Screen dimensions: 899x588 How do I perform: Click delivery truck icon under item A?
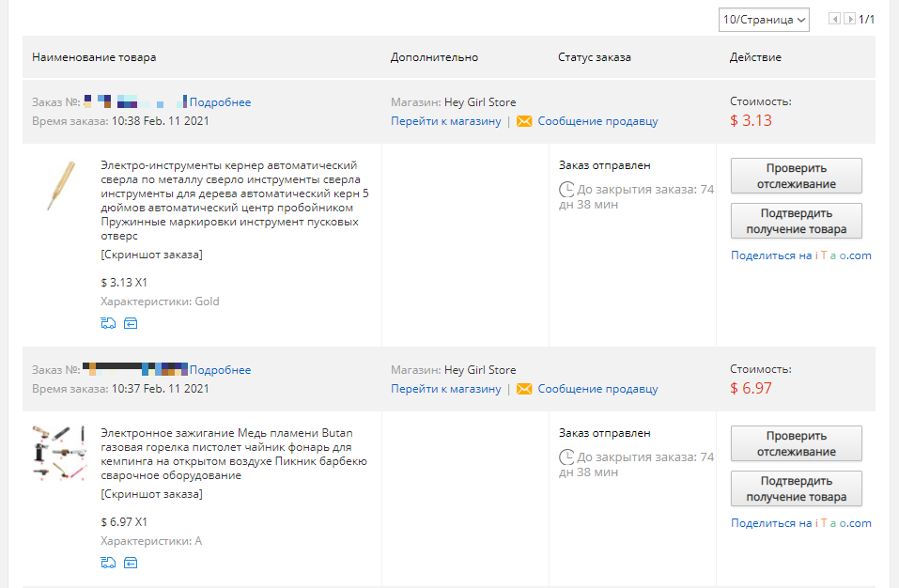[x=108, y=563]
